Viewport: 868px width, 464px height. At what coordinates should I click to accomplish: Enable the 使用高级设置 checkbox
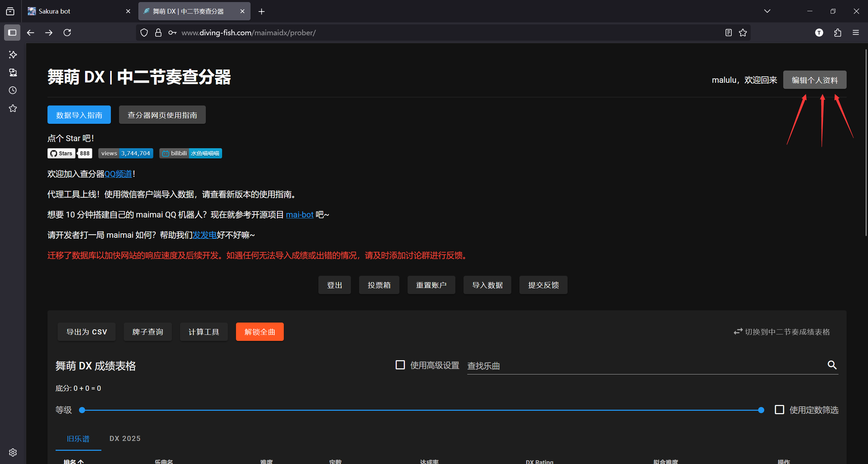point(400,365)
